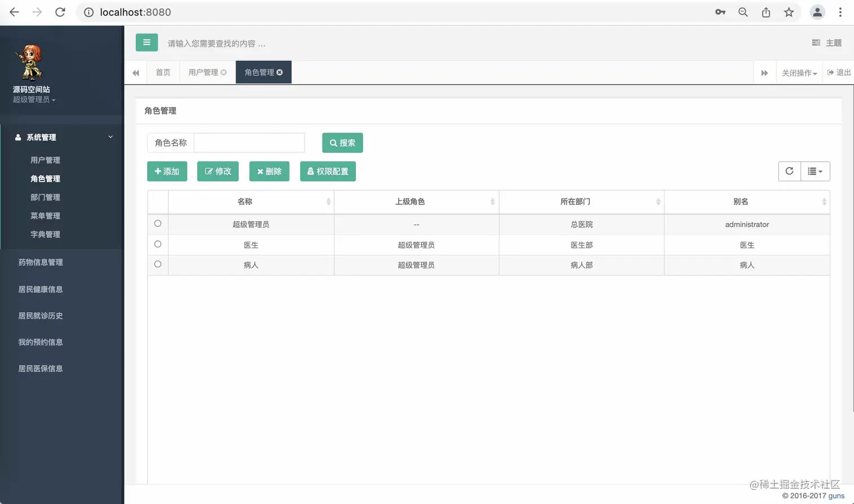
Task: Click the guns footer link
Action: (836, 496)
